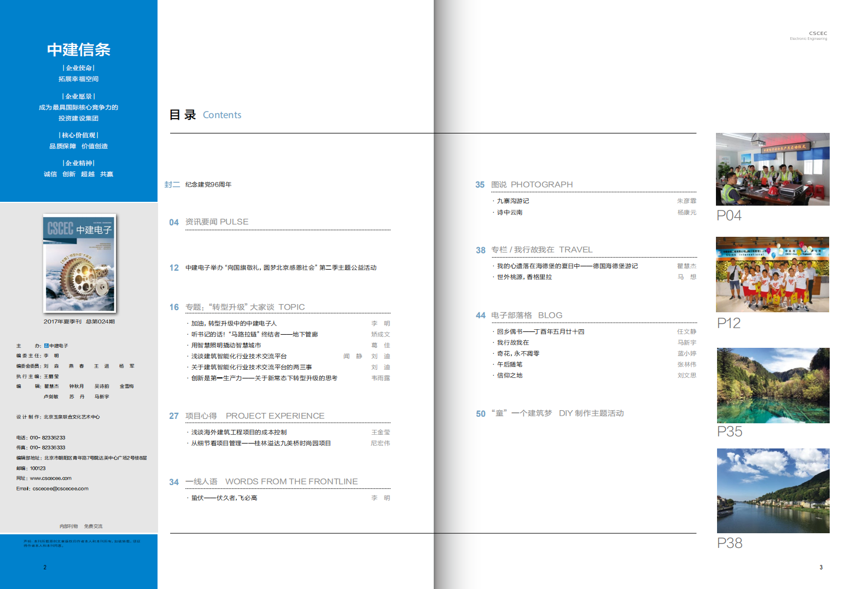
Task: Select article '从细节看项目管理——桂林溢达九美桥时尚园项目'
Action: [x=261, y=443]
